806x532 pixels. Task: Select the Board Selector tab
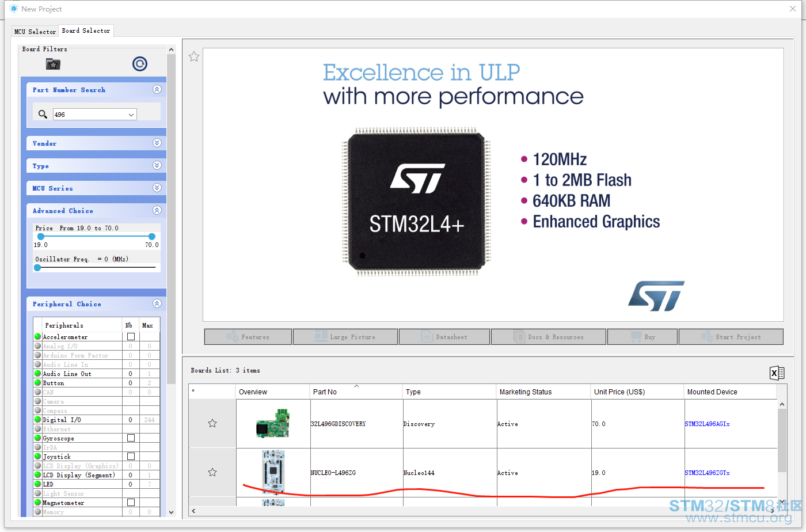[86, 31]
